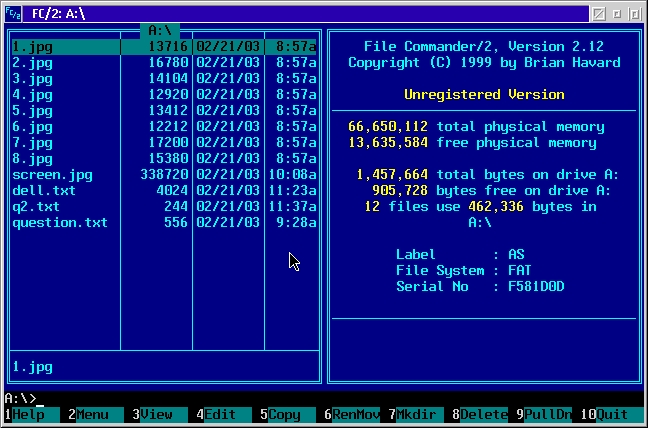Click the File Commander/2, Version 2.12 title
This screenshot has width=648, height=428.
tap(484, 47)
